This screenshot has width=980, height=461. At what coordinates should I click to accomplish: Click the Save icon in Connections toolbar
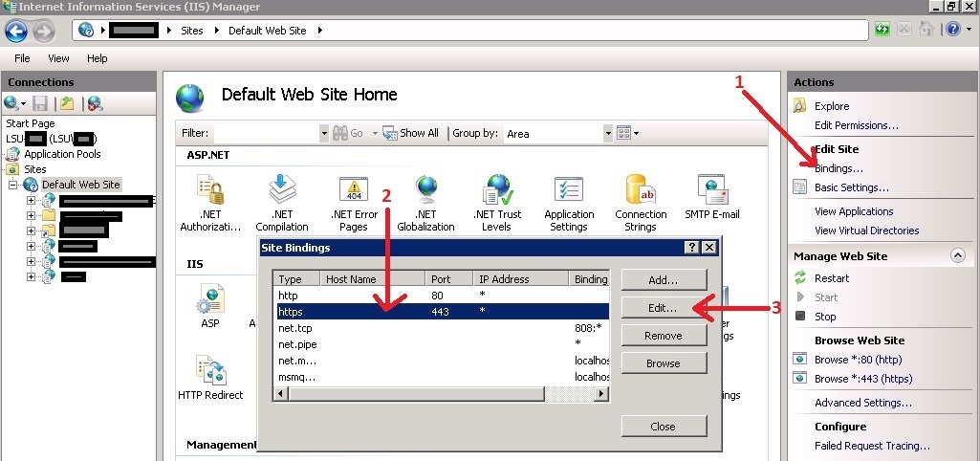tap(40, 103)
